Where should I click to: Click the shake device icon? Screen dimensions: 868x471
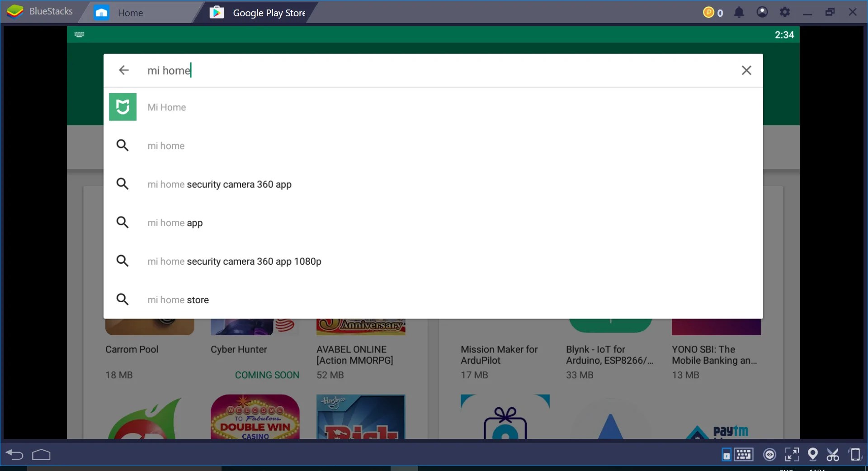coord(855,455)
